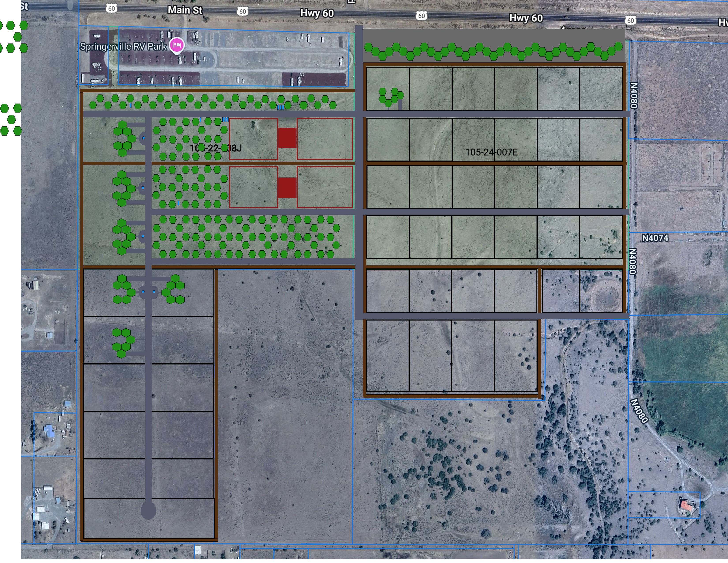Click the Route 60 shield nearest N4080 road
Image resolution: width=728 pixels, height=563 pixels.
[630, 20]
